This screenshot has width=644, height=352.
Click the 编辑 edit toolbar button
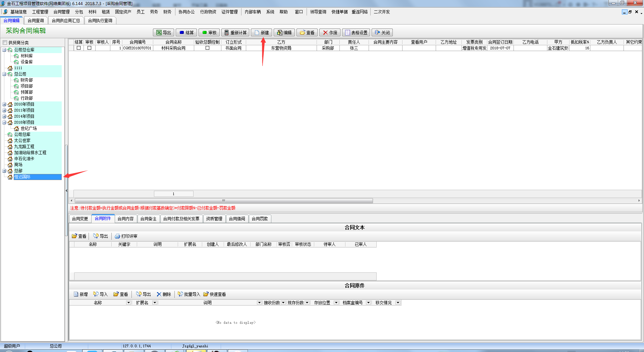284,33
